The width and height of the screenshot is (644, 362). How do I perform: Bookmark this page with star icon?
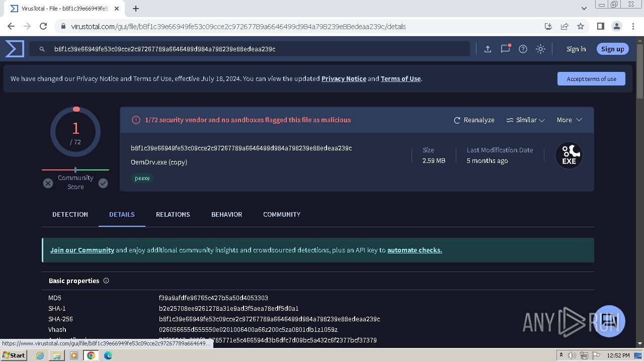click(581, 26)
